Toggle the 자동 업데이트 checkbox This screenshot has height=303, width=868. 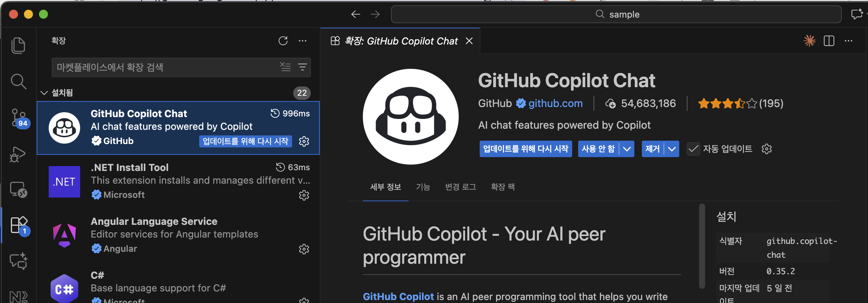tap(693, 149)
